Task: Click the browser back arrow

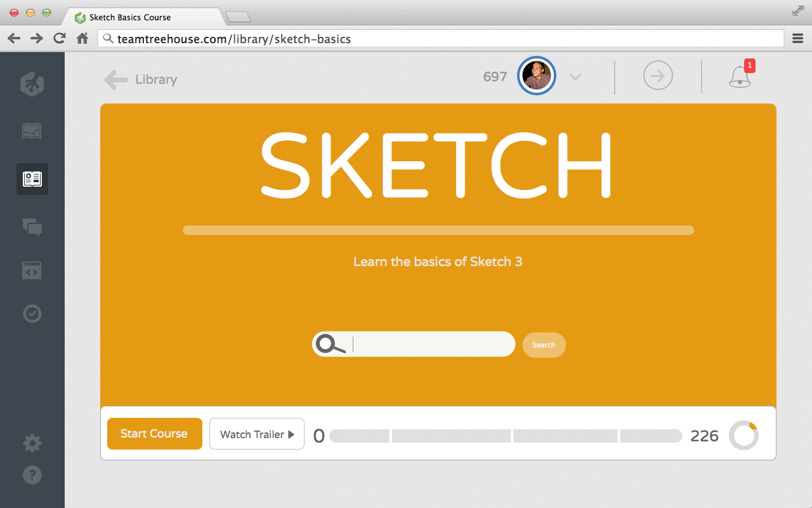Action: (14, 39)
